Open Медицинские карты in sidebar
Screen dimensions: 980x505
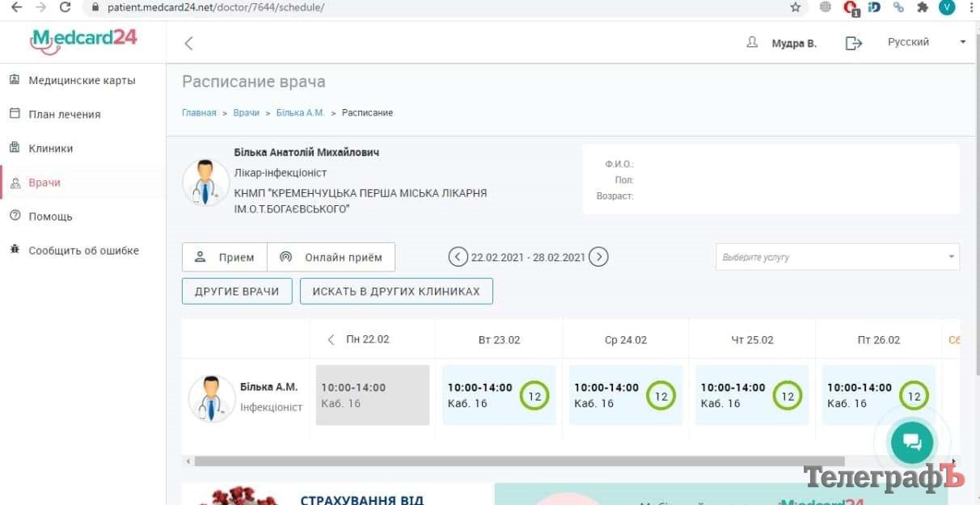(x=82, y=81)
